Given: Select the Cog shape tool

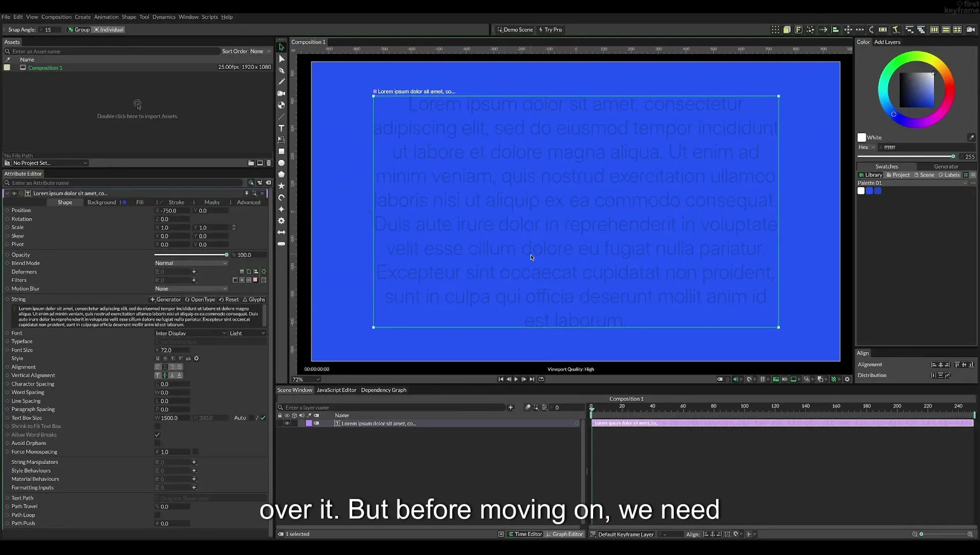Looking at the screenshot, I should click(281, 221).
